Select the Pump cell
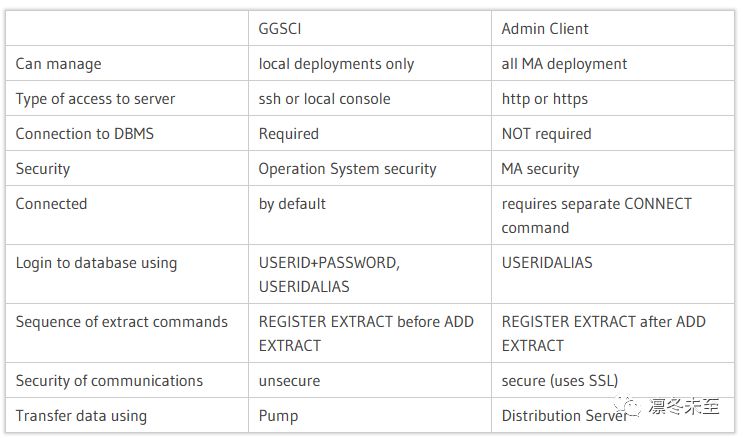 pos(280,415)
